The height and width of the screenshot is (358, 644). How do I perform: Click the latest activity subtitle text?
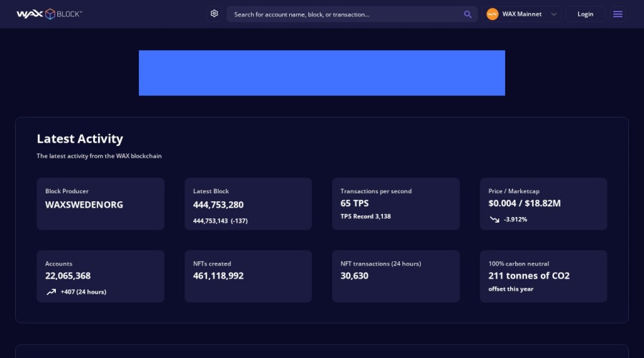(99, 156)
